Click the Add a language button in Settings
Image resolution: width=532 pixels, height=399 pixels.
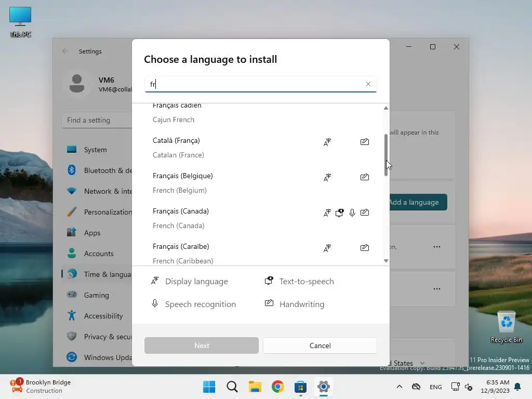pos(418,202)
